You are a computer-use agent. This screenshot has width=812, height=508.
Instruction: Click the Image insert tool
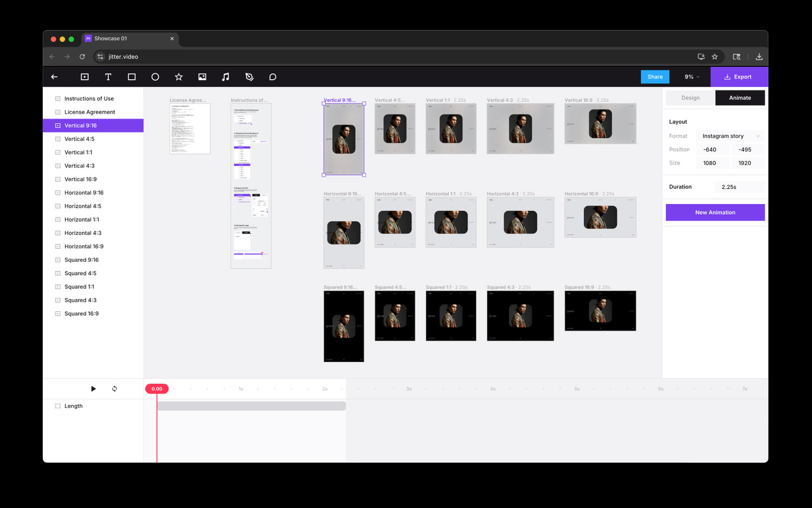(x=202, y=77)
